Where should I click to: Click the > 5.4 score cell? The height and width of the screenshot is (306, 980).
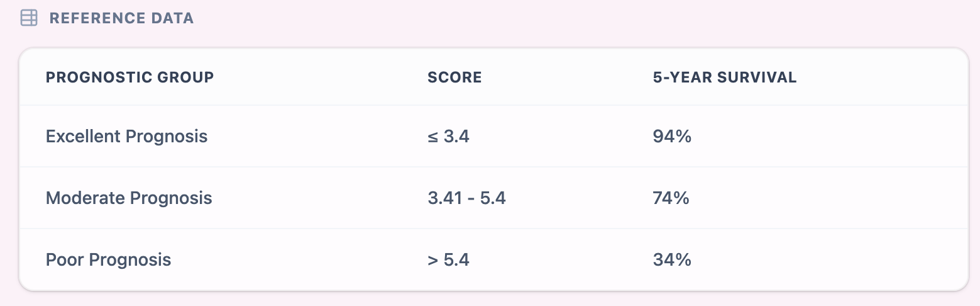click(448, 259)
